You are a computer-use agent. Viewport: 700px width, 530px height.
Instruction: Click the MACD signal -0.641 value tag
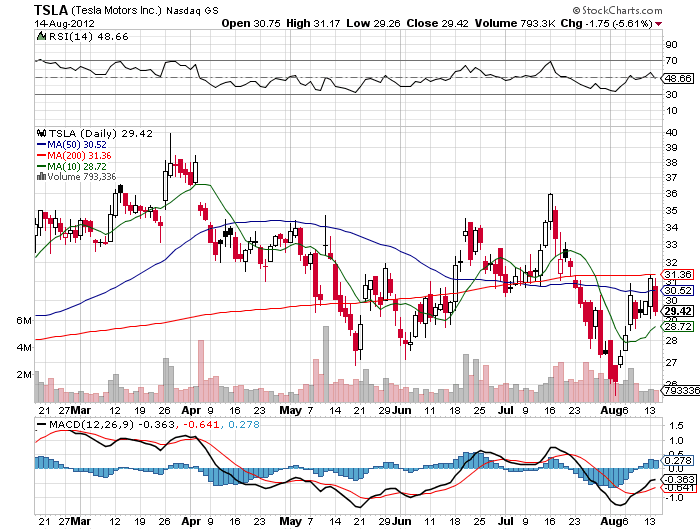(678, 488)
